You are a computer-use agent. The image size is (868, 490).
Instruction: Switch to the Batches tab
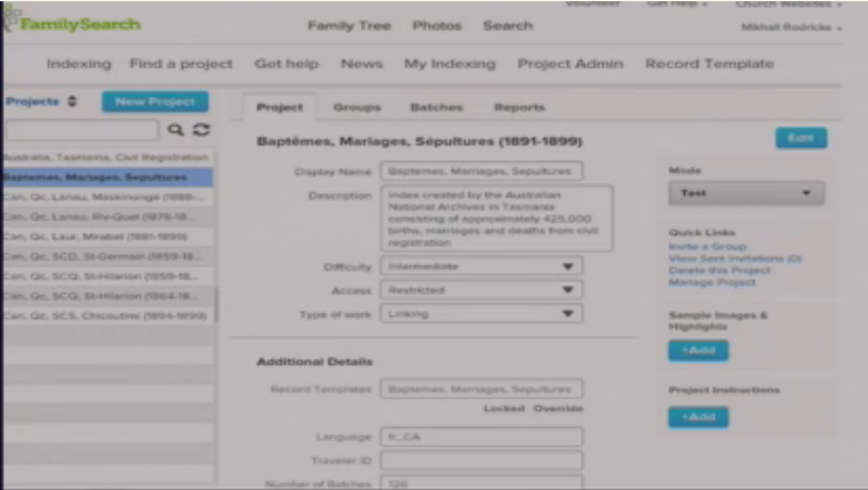(437, 107)
